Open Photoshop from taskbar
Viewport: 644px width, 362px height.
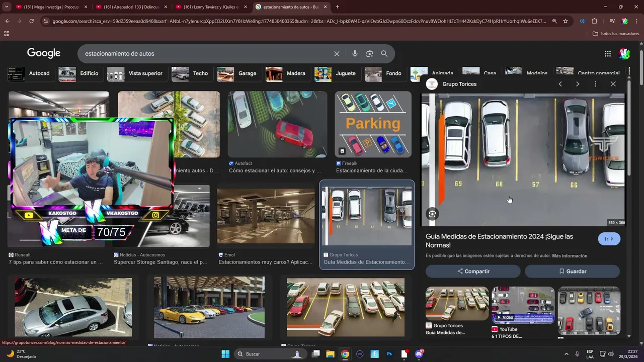(x=389, y=354)
